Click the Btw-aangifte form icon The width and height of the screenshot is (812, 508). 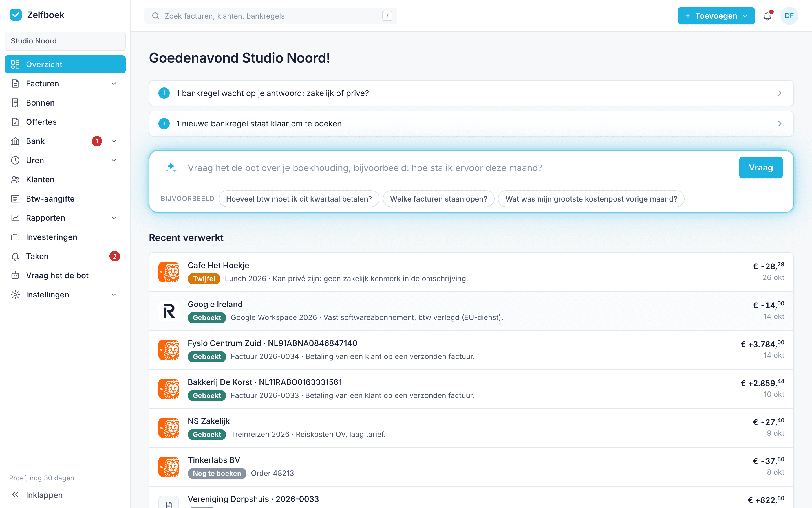coord(15,199)
